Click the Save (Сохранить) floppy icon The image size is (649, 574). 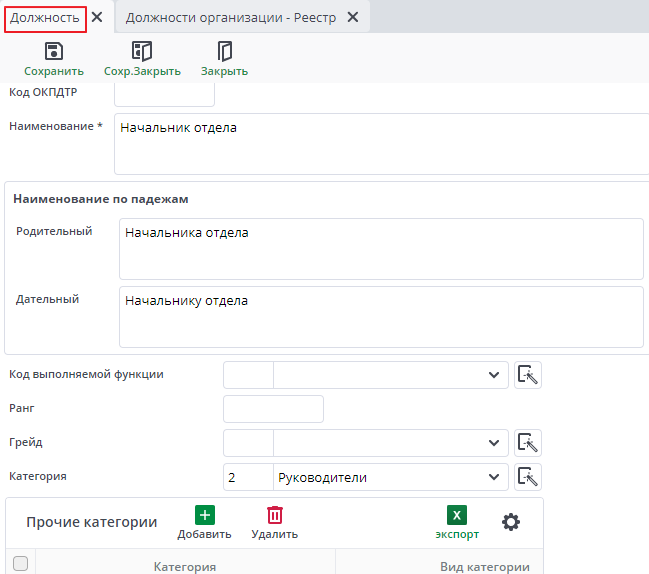(x=54, y=52)
